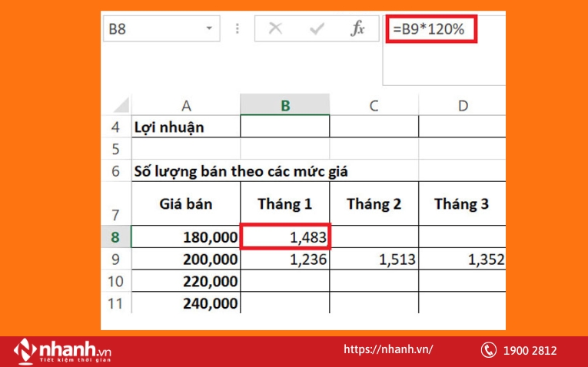This screenshot has width=588, height=367.
Task: Select row 11 header
Action: pos(116,303)
